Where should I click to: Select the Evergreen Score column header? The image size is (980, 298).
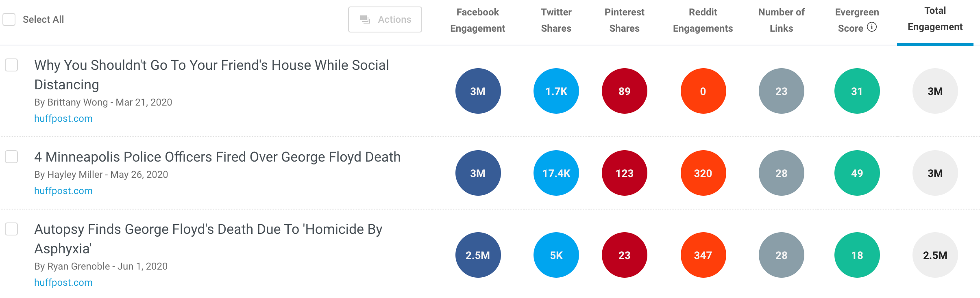click(856, 20)
